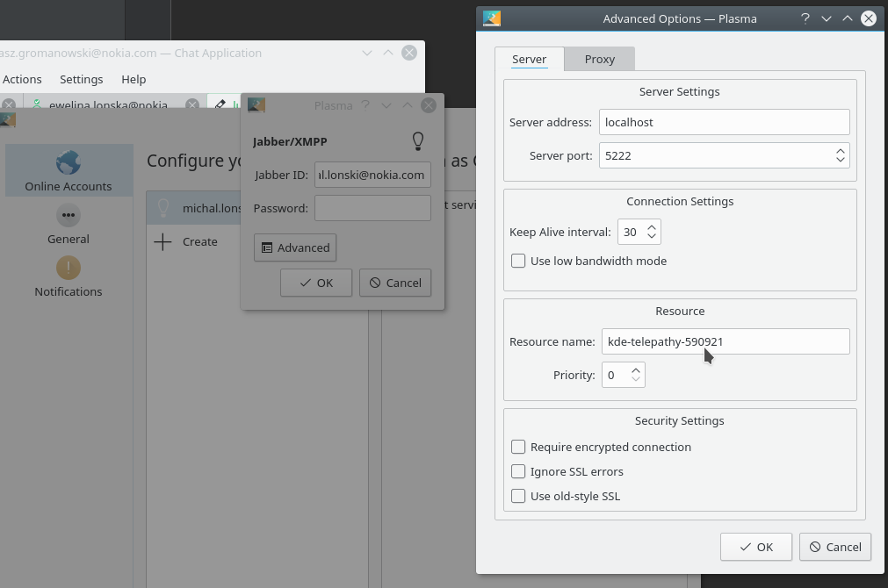
Task: Select the michal.lons account row
Action: [x=194, y=208]
